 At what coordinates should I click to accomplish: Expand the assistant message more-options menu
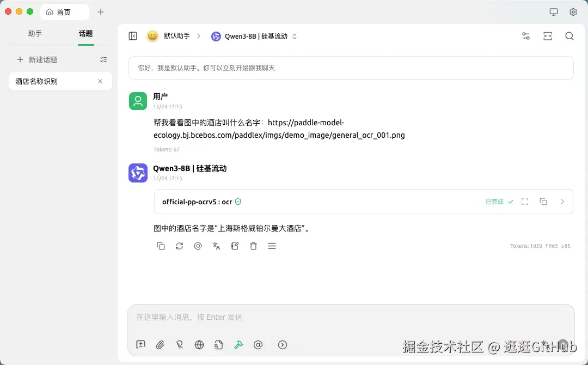(272, 246)
